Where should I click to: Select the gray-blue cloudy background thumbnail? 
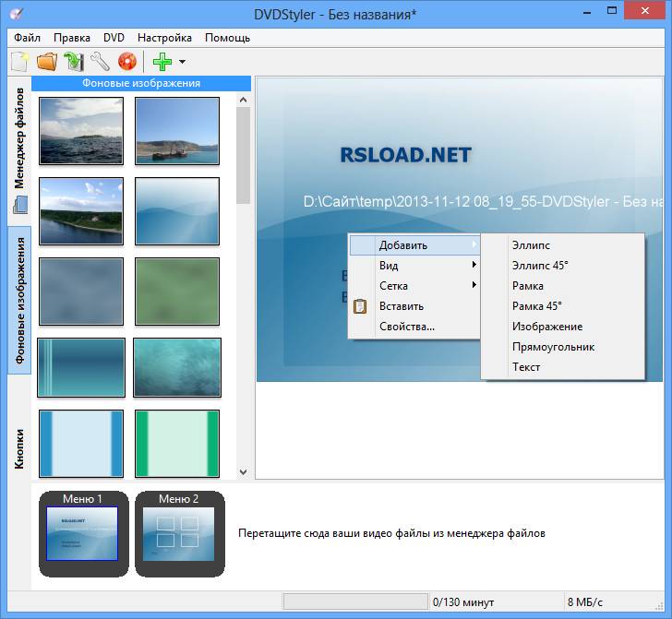point(81,292)
